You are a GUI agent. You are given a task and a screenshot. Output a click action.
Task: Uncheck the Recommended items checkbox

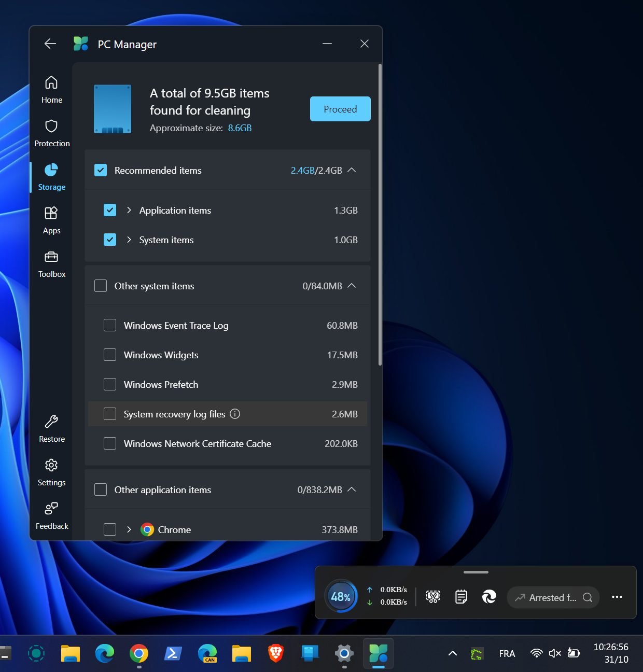click(101, 170)
